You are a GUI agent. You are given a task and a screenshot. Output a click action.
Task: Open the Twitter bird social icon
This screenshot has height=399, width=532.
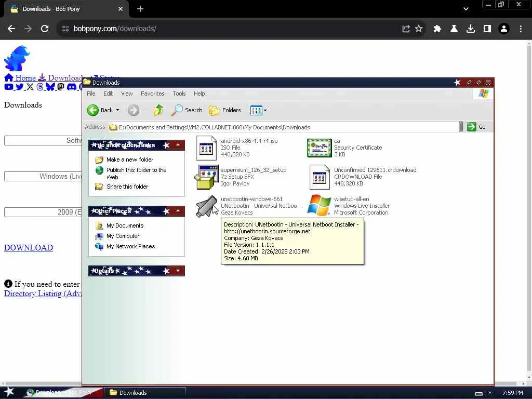coord(19,87)
